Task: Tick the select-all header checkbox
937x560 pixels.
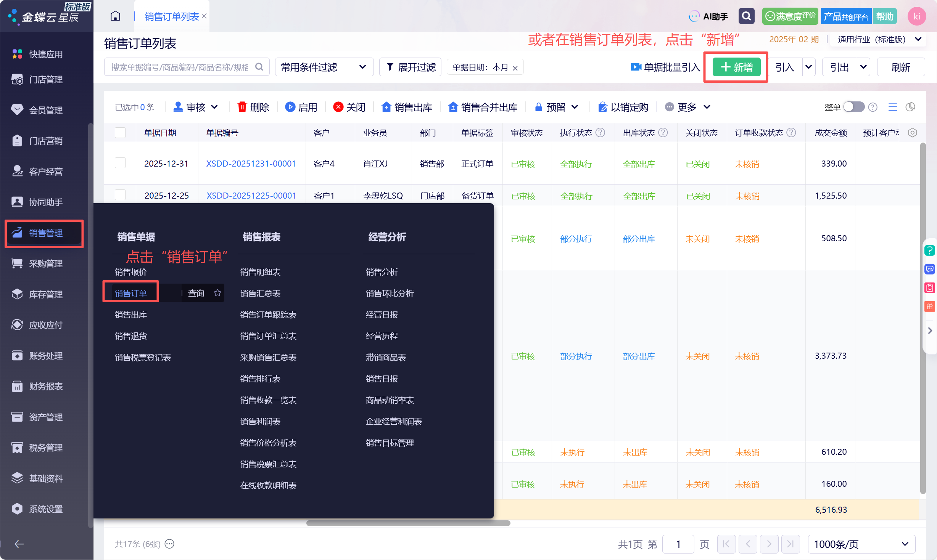Action: [120, 133]
